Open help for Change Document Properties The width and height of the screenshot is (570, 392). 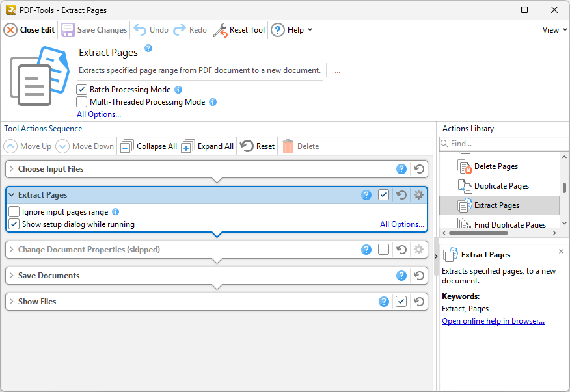pyautogui.click(x=366, y=250)
